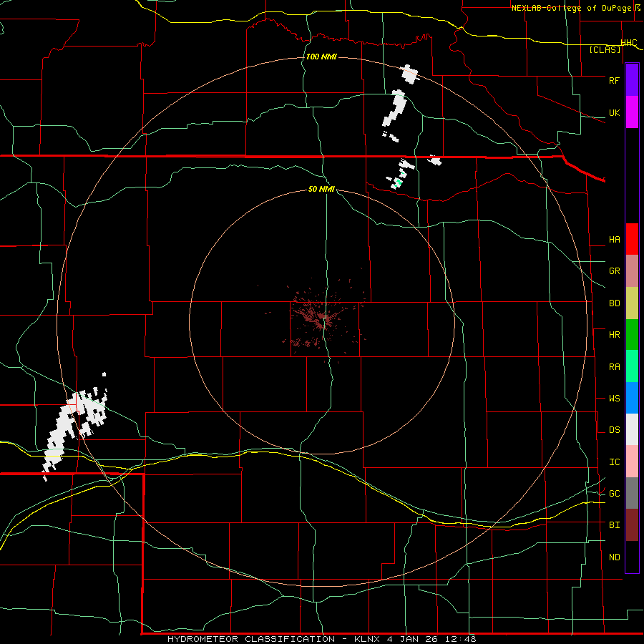This screenshot has width=644, height=644.
Task: Click the "50 NMI" range ring label
Action: 321,189
